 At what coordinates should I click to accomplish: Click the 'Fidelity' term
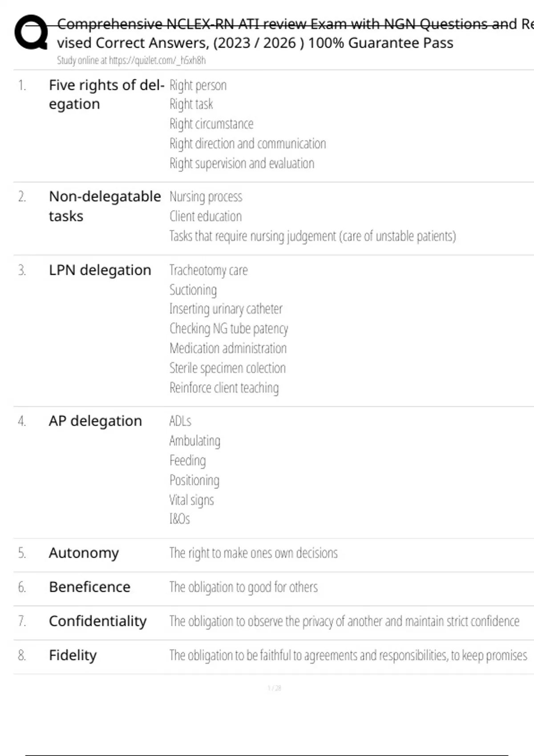click(73, 655)
